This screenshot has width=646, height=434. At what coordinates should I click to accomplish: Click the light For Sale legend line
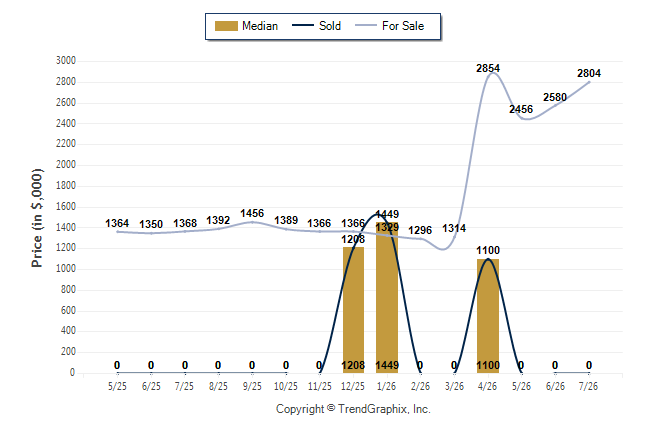pos(366,26)
